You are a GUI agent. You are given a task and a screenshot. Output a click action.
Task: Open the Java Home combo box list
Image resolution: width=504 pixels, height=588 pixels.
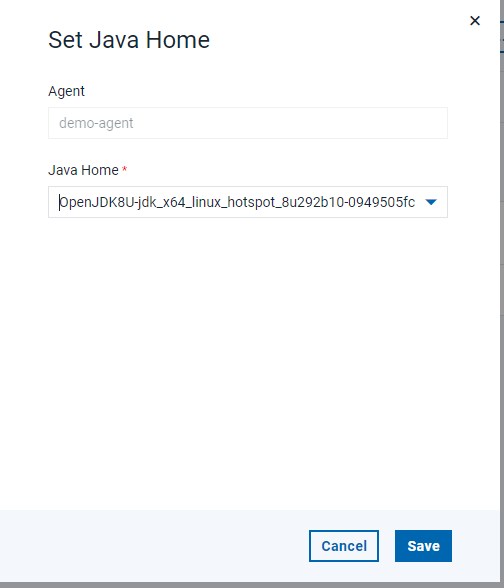(x=248, y=202)
